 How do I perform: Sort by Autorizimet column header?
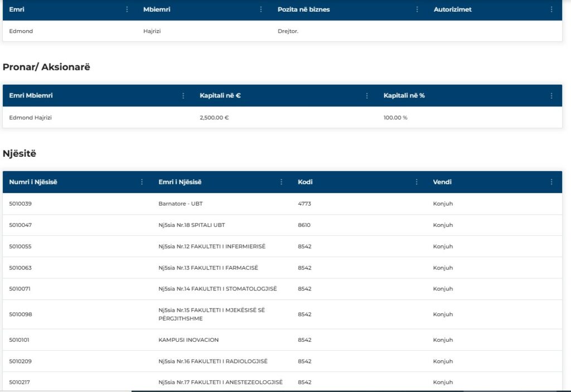tap(452, 9)
